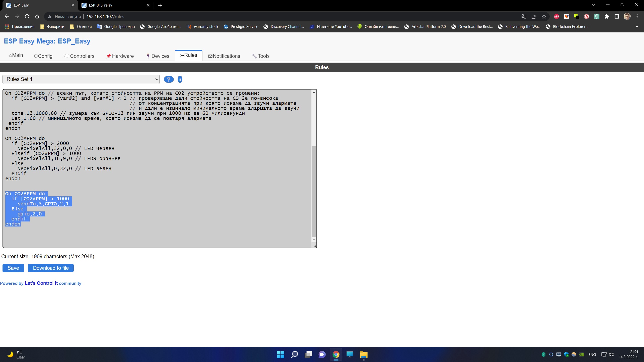Open the Arbistar Platform 2.0 bookmark
The height and width of the screenshot is (362, 644).
pos(425,27)
